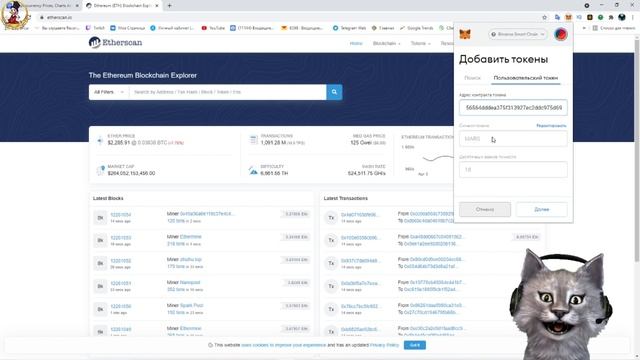Click the Далее button
This screenshot has height=360, width=640.
[542, 209]
